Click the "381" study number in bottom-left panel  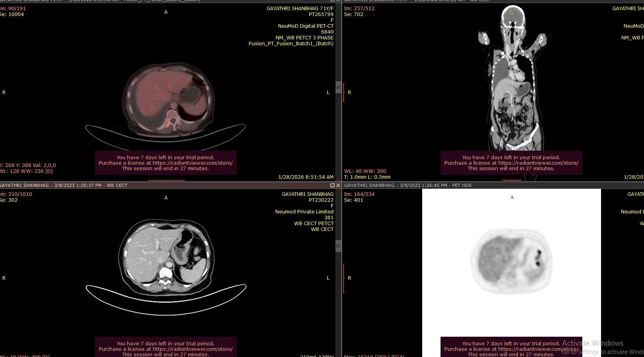329,217
